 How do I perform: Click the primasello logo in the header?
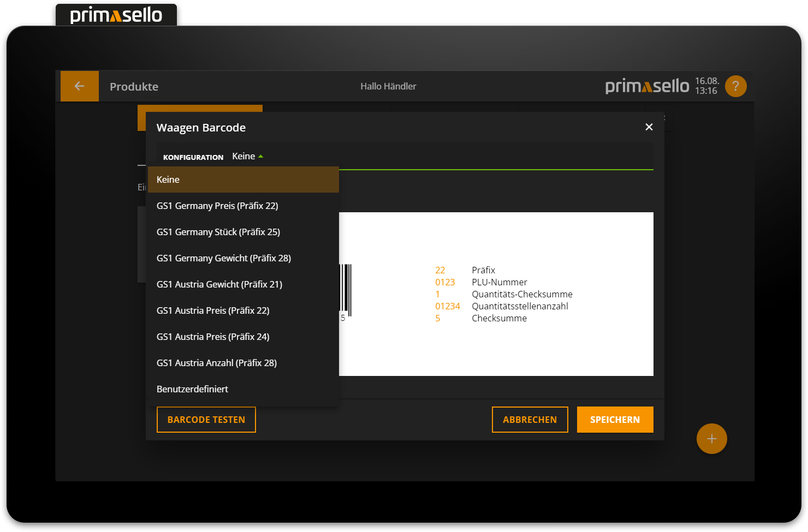647,86
